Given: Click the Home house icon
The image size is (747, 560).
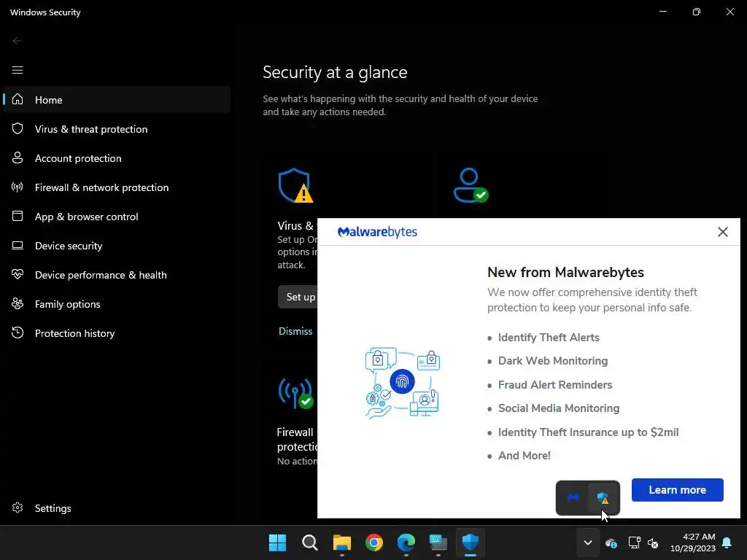Looking at the screenshot, I should coord(18,99).
